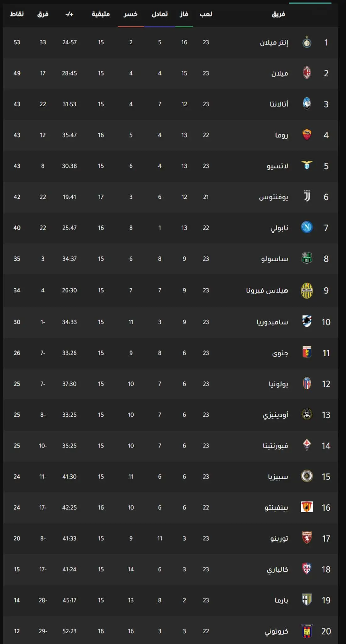Open the Sampdoria team crest
This screenshot has height=644, width=346.
[307, 321]
